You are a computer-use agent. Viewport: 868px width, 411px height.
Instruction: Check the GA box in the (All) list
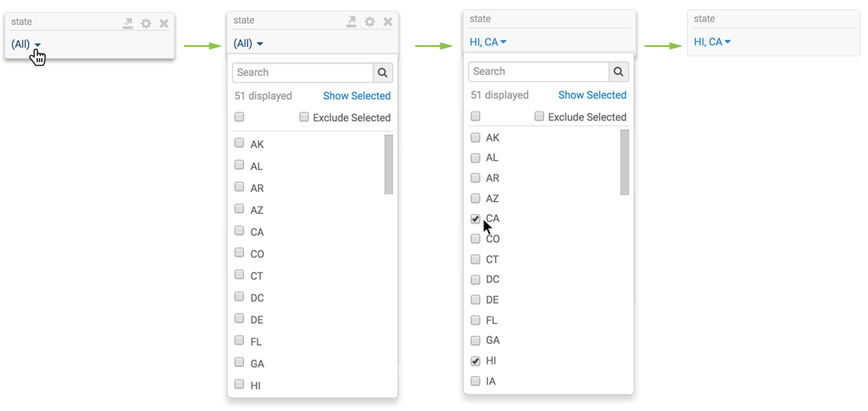240,363
